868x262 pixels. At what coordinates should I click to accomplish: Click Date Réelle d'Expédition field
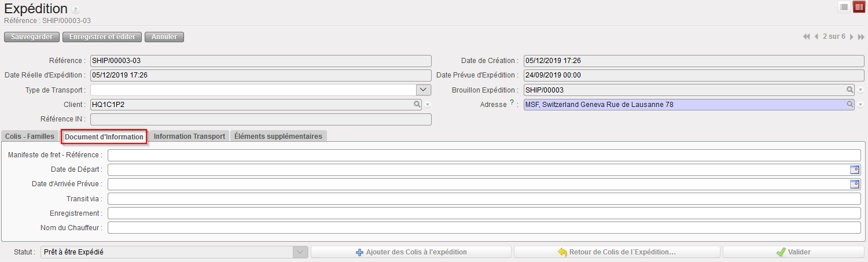260,75
